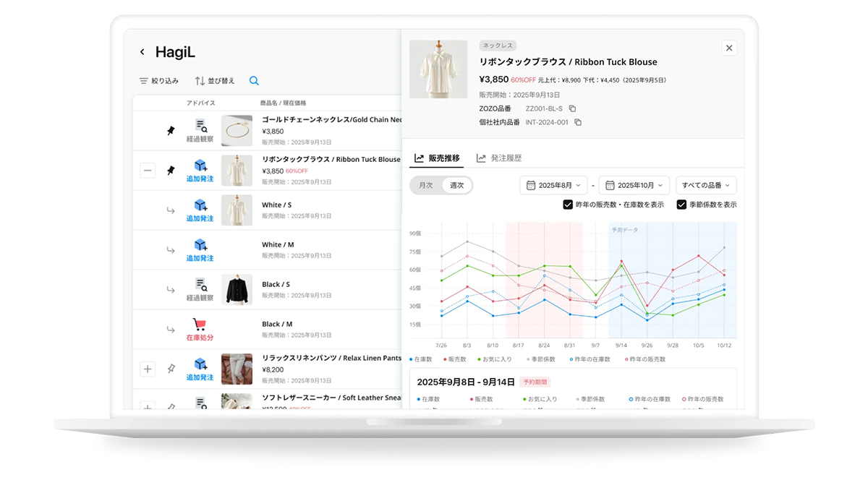Open Ribbon Tuck Blouse thumbnail in the list

[237, 171]
